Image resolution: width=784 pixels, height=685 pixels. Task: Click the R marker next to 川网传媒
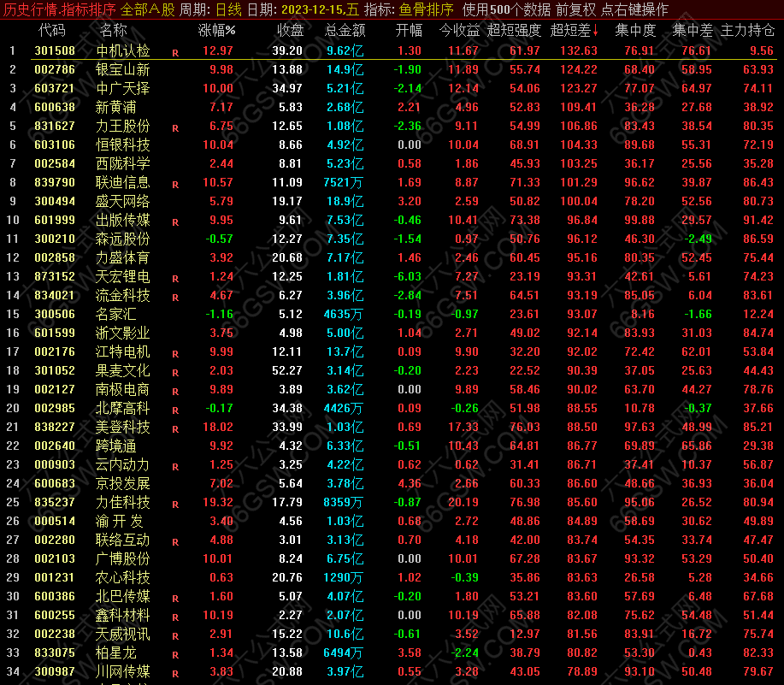click(175, 673)
